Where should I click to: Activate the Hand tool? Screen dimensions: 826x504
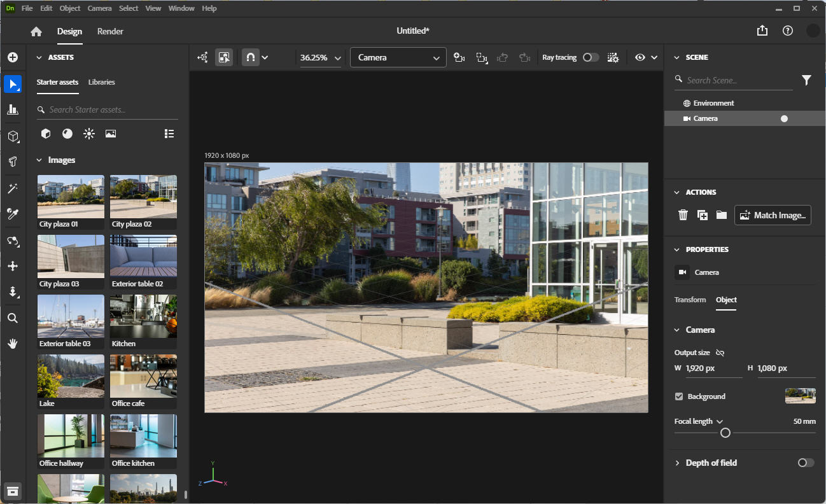(13, 344)
